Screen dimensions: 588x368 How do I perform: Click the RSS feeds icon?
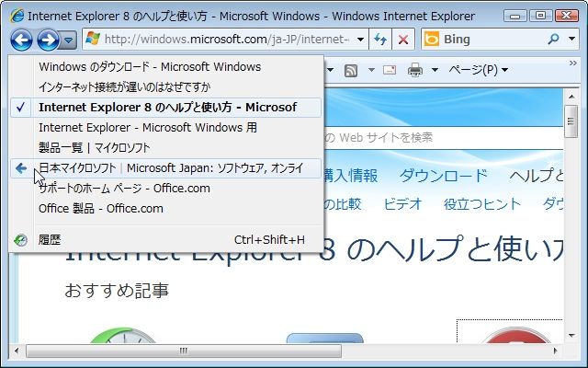click(351, 70)
